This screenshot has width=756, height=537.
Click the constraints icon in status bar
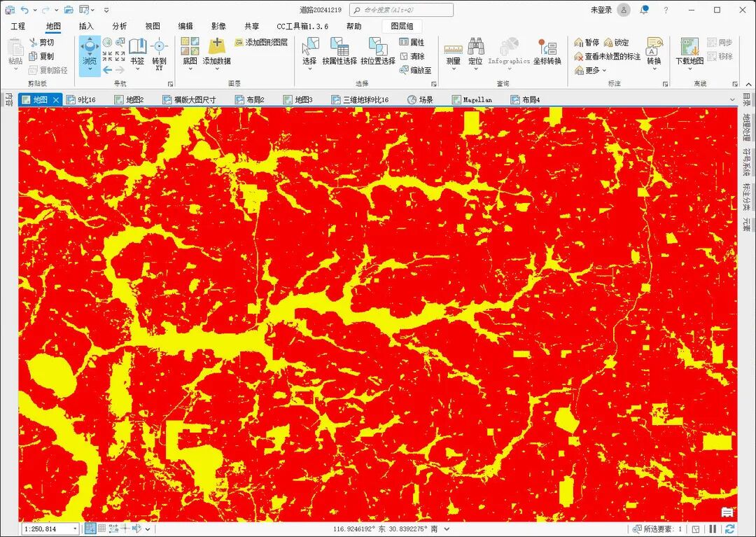[x=114, y=529]
